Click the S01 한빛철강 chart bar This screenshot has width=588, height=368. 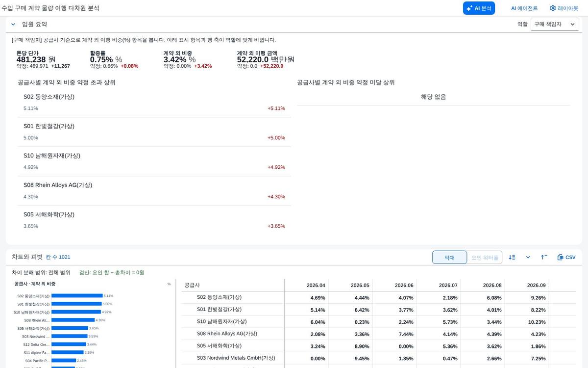pyautogui.click(x=76, y=304)
